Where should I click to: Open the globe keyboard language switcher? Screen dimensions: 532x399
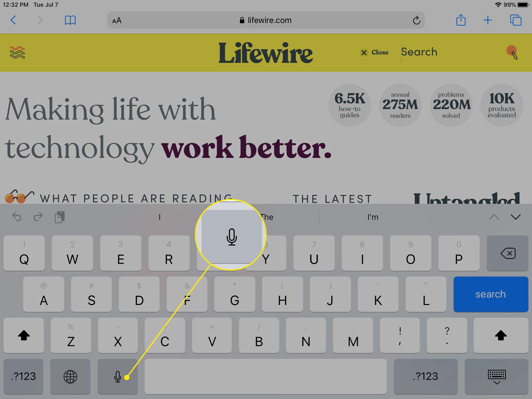click(70, 376)
